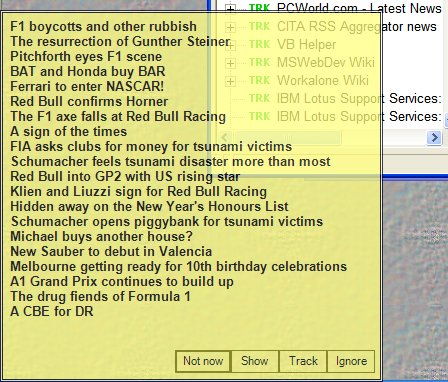Image resolution: width=448 pixels, height=382 pixels.
Task: Click 'FIA asks clubs for money for tsunami victims'
Action: tap(151, 146)
